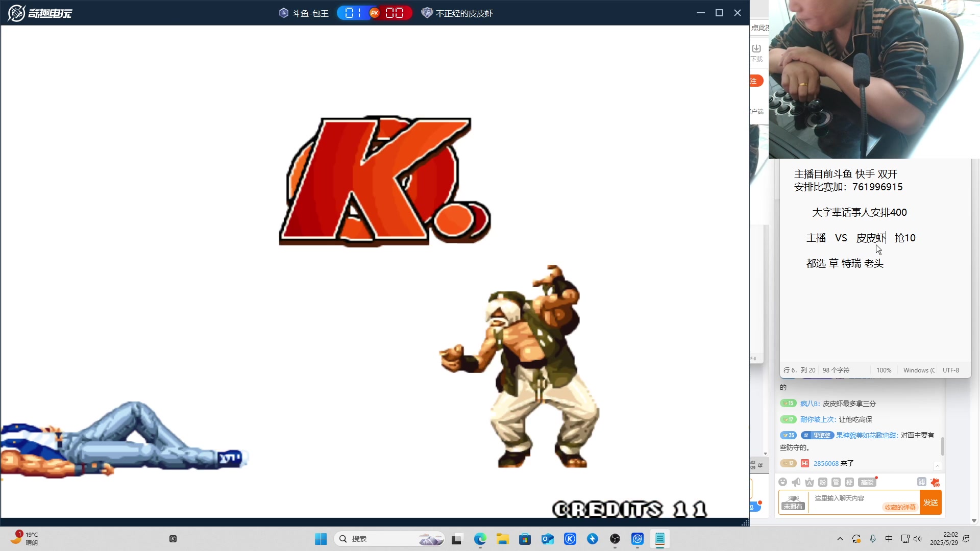Screen dimensions: 980x551
Task: Open the Windows Start menu
Action: point(321,539)
